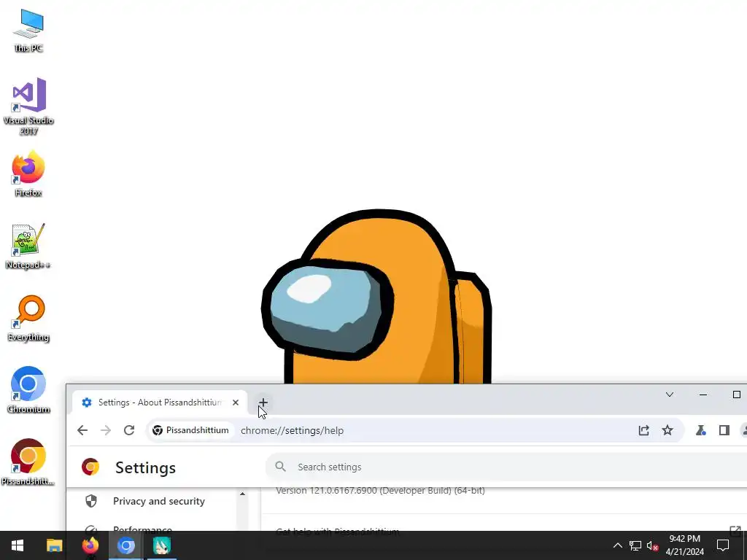Toggle browser side panel icon
The image size is (747, 560).
[x=724, y=430]
